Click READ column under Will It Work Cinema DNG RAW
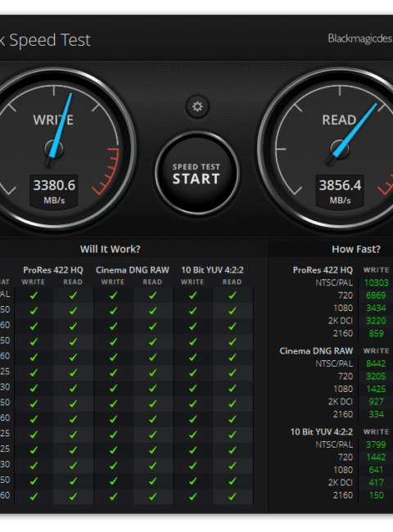Image resolution: width=393 pixels, height=532 pixels. (x=153, y=282)
